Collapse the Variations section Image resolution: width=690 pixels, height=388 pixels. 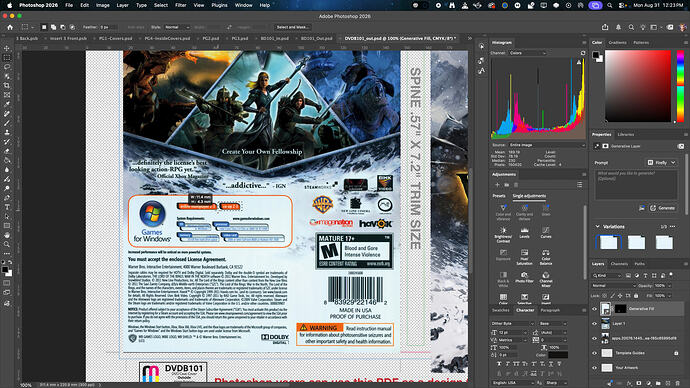597,227
